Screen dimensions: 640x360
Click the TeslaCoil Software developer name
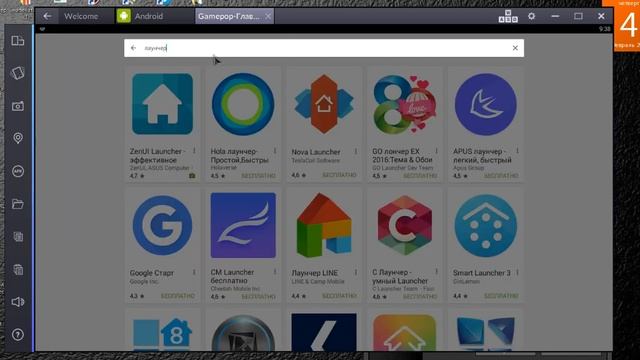316,160
